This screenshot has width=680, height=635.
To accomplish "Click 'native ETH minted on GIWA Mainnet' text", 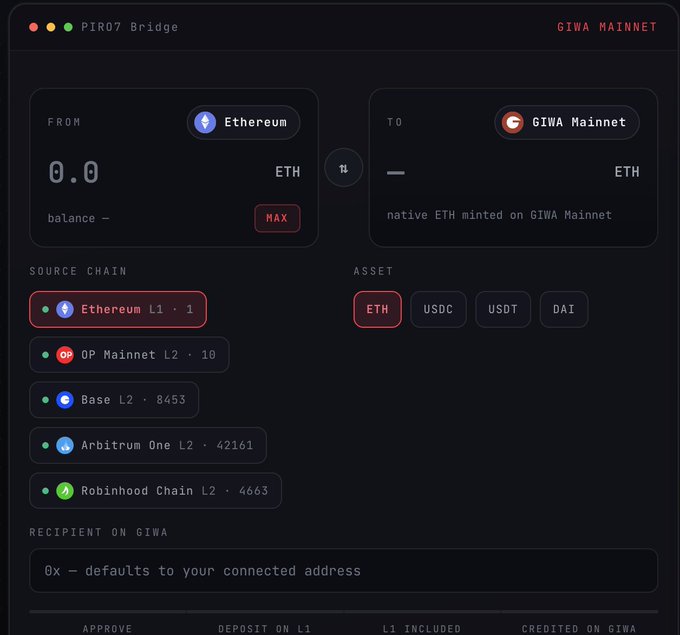I will pyautogui.click(x=499, y=215).
